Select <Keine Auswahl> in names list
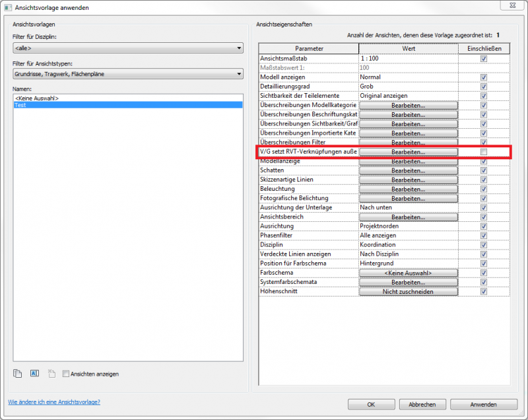The image size is (528, 420). (x=128, y=98)
